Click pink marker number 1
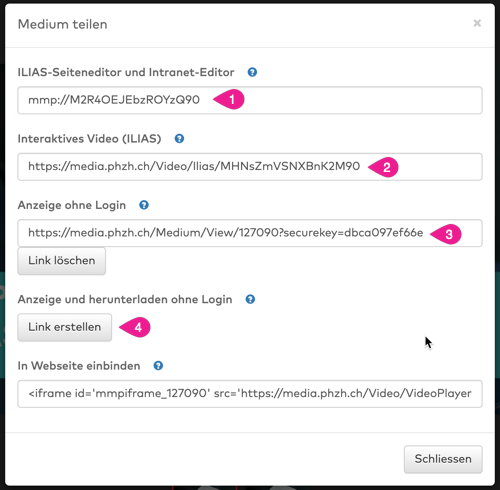The height and width of the screenshot is (490, 500). pos(229,99)
